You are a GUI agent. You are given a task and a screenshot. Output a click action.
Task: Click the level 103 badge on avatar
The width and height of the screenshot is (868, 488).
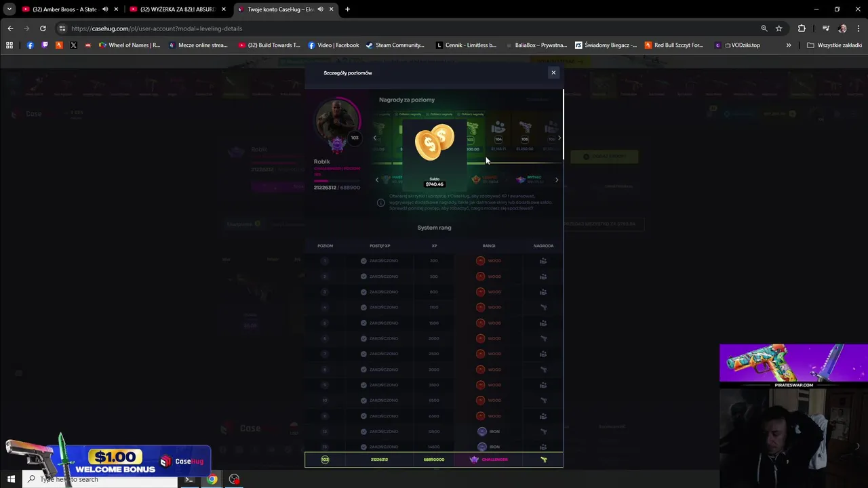click(x=355, y=138)
